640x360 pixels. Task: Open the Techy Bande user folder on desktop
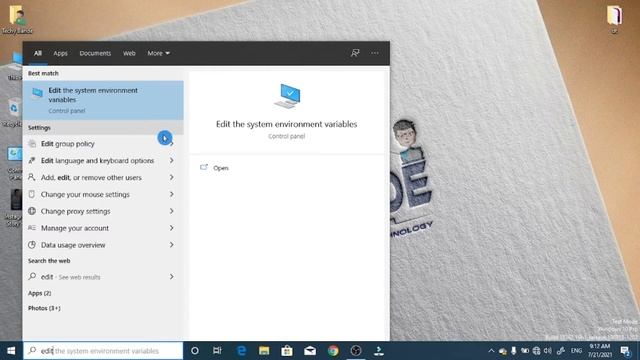click(x=17, y=19)
